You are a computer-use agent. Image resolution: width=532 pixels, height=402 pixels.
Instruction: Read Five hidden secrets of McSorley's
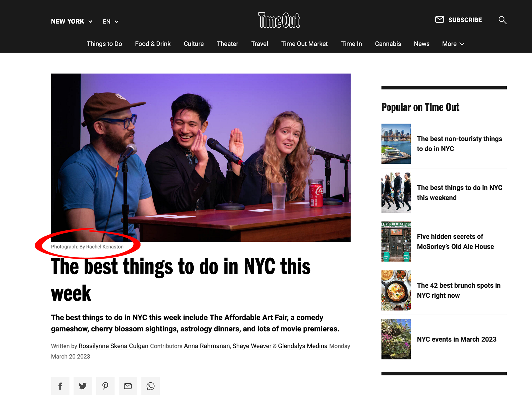coord(455,241)
